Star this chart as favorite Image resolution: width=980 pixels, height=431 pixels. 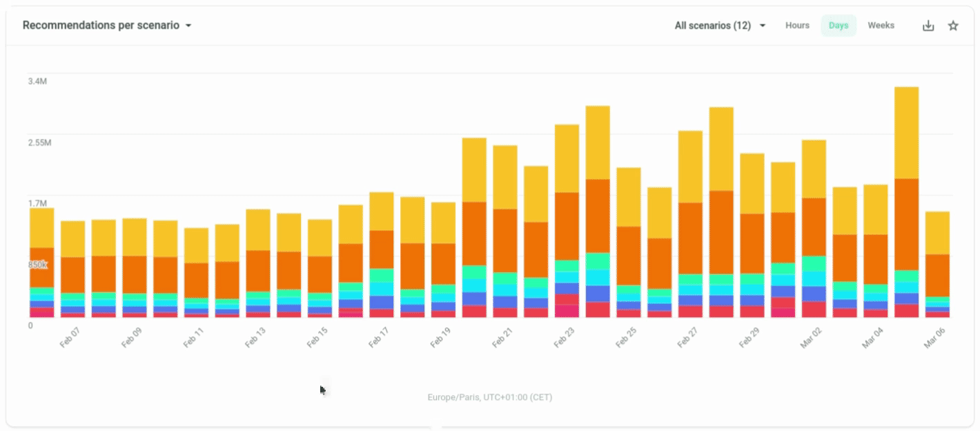[953, 26]
